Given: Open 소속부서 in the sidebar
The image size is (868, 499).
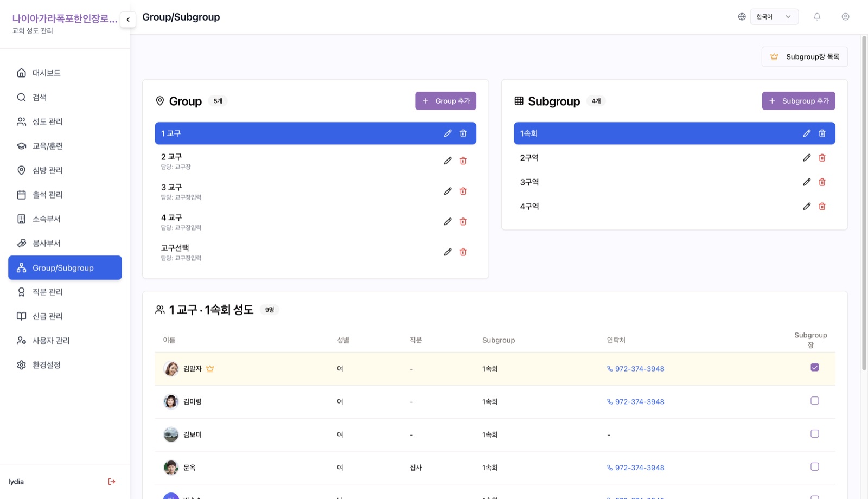Looking at the screenshot, I should [x=65, y=219].
